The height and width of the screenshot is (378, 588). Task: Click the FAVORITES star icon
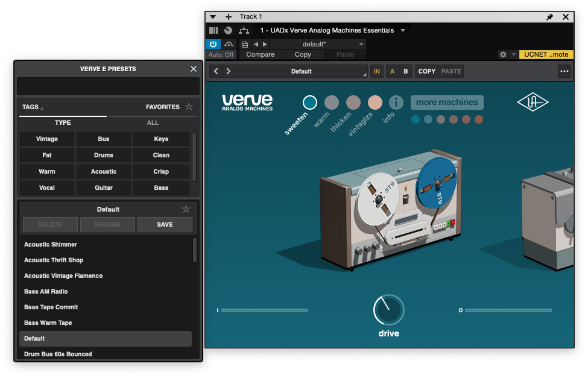click(189, 107)
